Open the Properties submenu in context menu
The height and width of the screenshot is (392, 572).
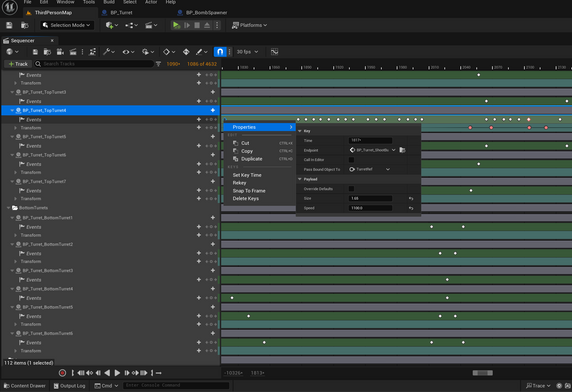(x=259, y=127)
